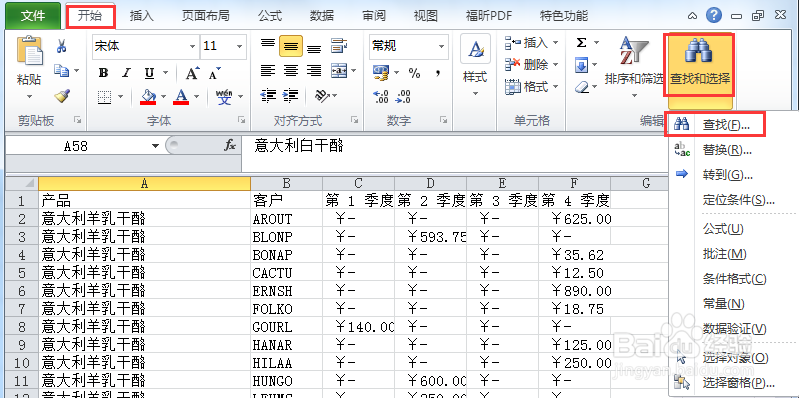Expand the Paste options arrow
Viewport: 799px width, 398px height.
coord(29,96)
